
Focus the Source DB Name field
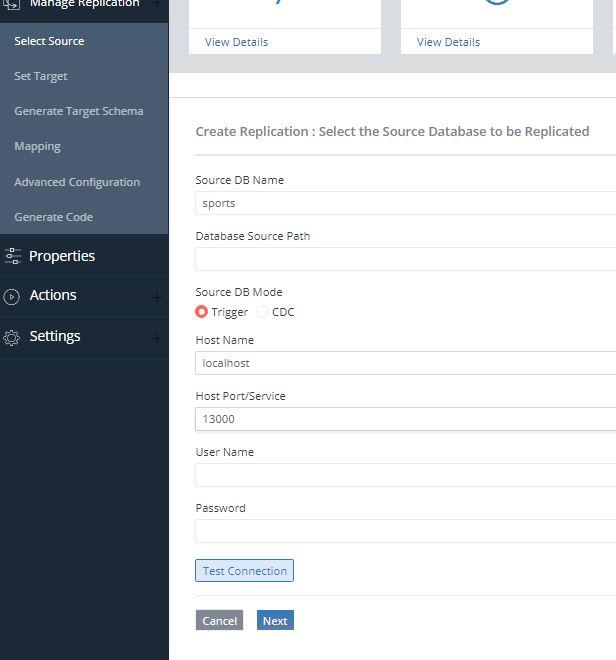(405, 203)
